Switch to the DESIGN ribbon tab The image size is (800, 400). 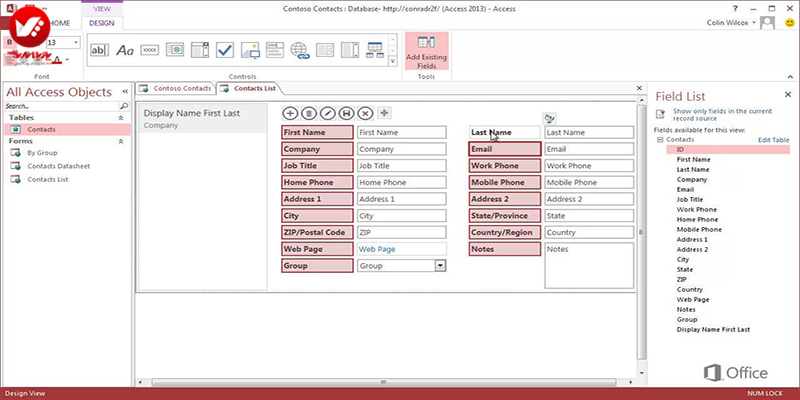[102, 23]
